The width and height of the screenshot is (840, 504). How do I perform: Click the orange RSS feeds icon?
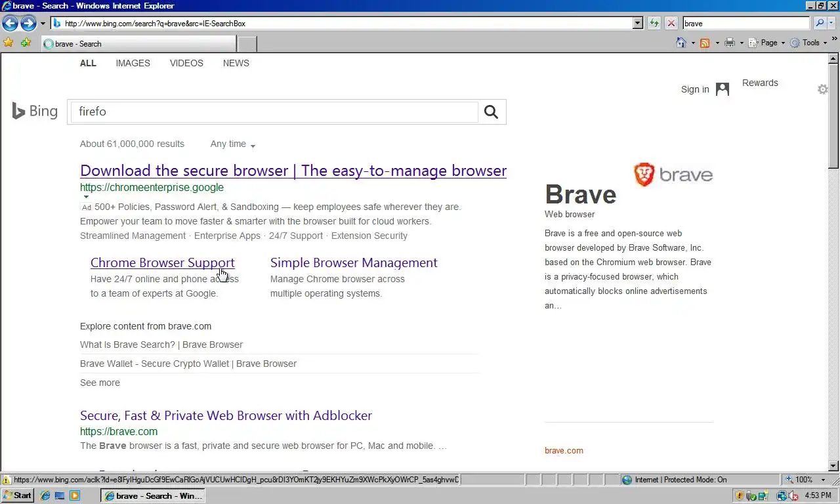point(705,43)
